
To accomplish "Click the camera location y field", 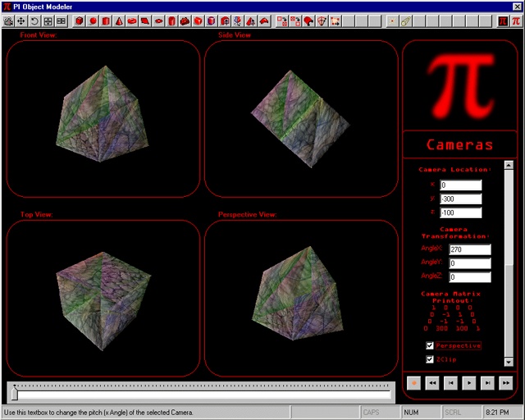I will tap(460, 199).
